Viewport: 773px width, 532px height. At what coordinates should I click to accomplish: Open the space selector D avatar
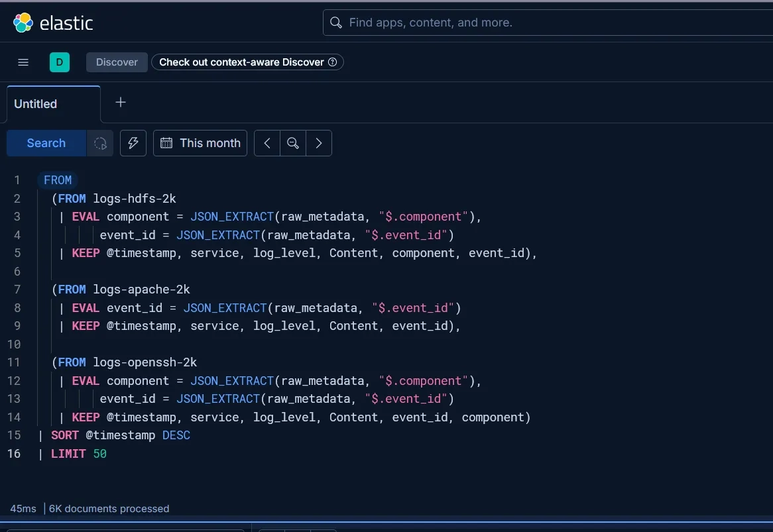point(60,62)
